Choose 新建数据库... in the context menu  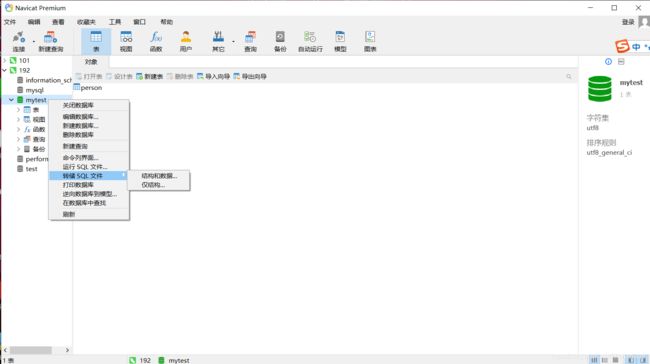tap(89, 126)
